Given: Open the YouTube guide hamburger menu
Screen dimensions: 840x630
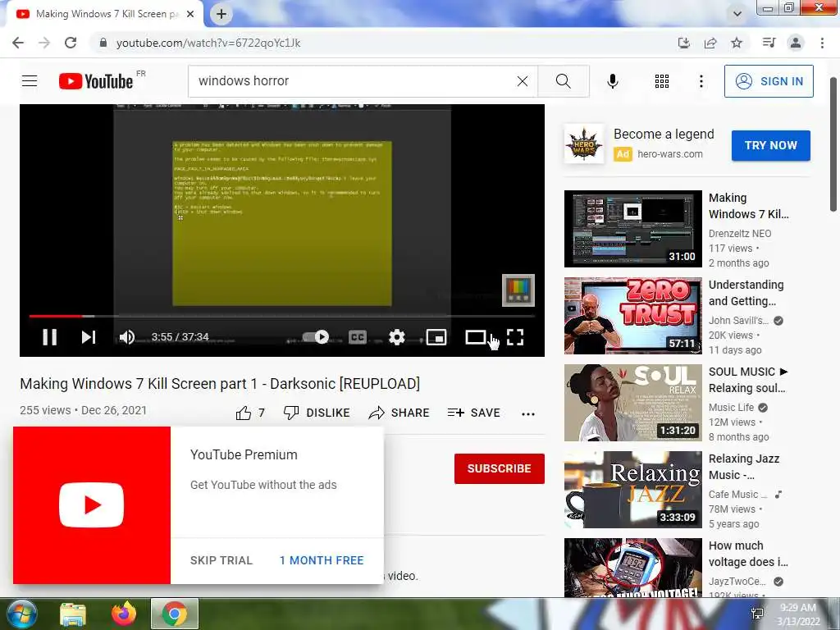Looking at the screenshot, I should (x=30, y=81).
